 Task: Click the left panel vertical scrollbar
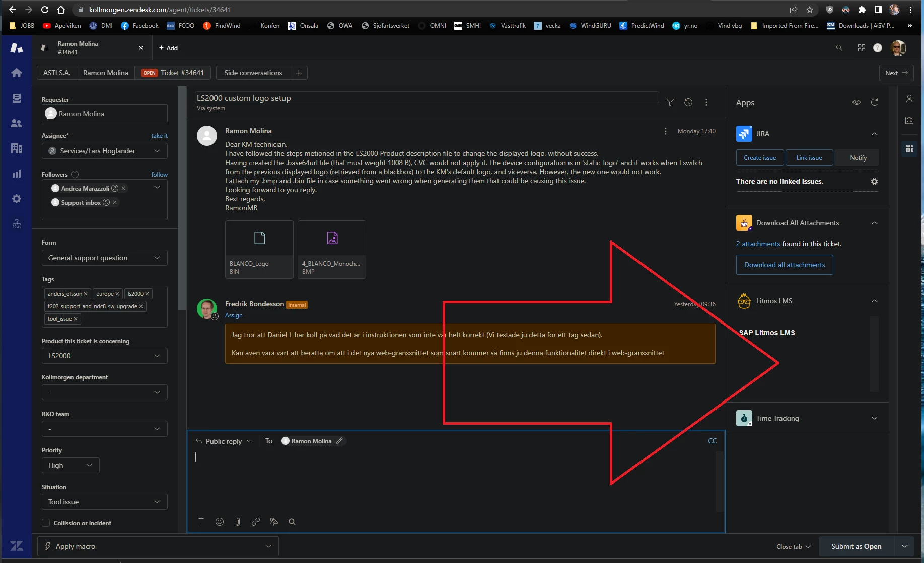click(182, 198)
